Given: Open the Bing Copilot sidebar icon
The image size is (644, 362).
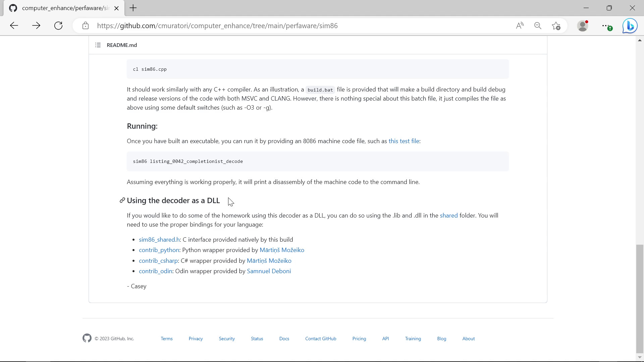Looking at the screenshot, I should pos(630,25).
